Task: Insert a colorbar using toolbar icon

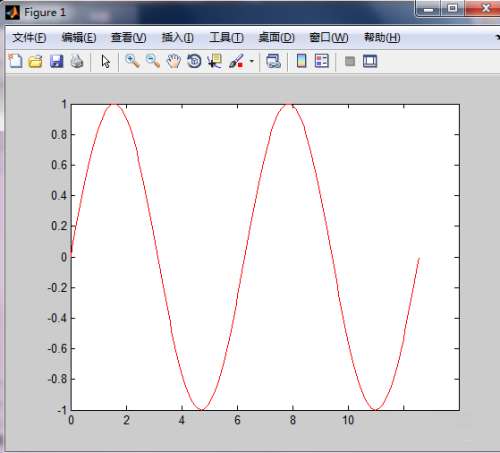Action: [301, 61]
